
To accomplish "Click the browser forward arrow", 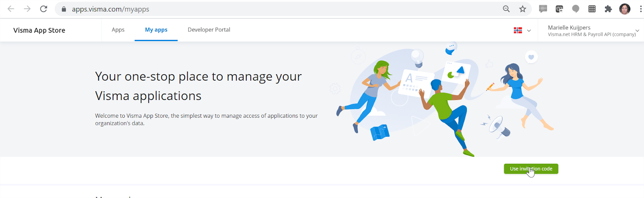I will pyautogui.click(x=27, y=9).
